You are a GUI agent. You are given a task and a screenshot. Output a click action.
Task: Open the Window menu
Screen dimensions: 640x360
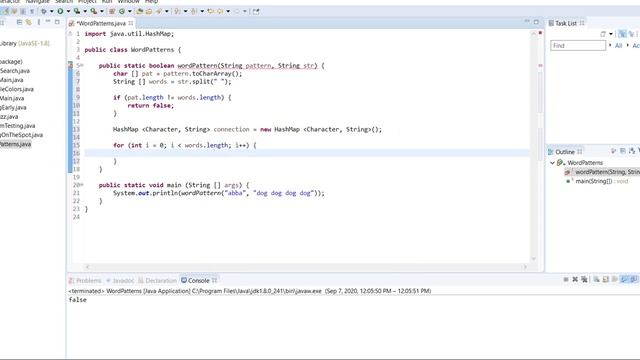[129, 2]
